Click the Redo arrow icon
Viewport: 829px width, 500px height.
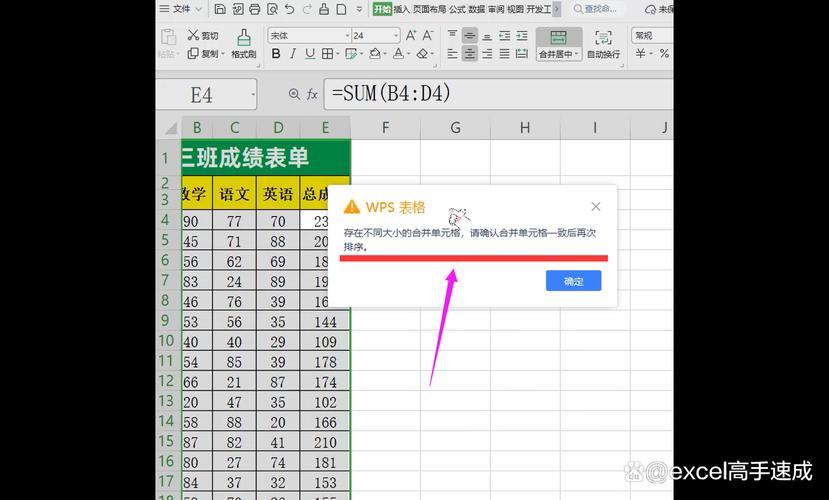(307, 9)
